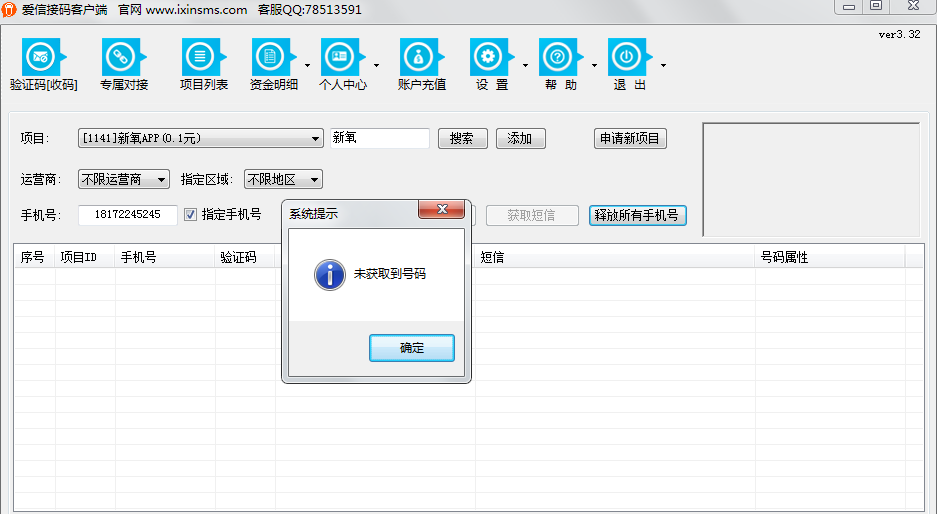
Task: Open the 项目列表 toolbar icon
Action: [204, 57]
